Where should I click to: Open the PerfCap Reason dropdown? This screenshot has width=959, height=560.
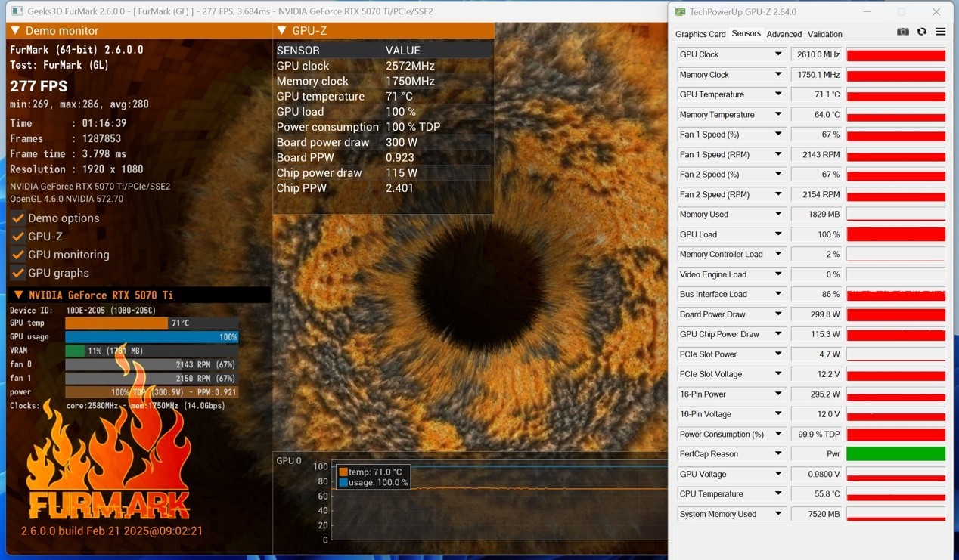point(777,453)
